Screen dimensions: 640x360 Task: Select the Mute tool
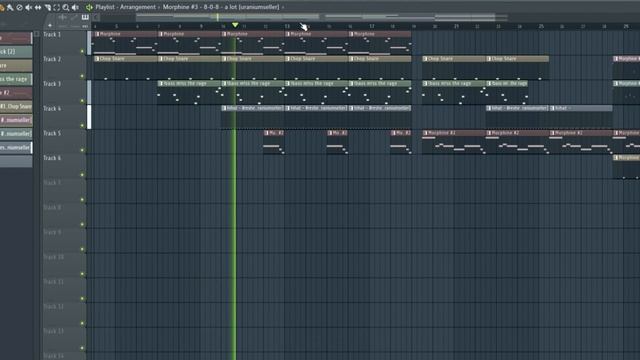[29, 7]
